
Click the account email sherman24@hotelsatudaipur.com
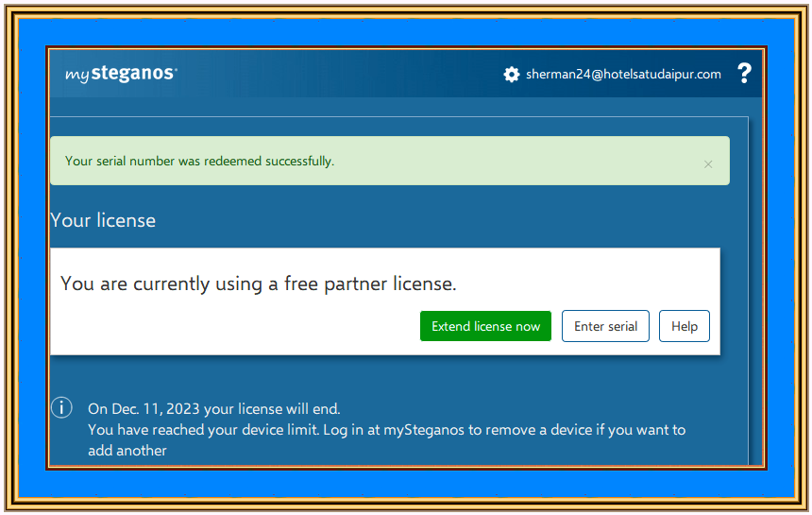click(623, 74)
